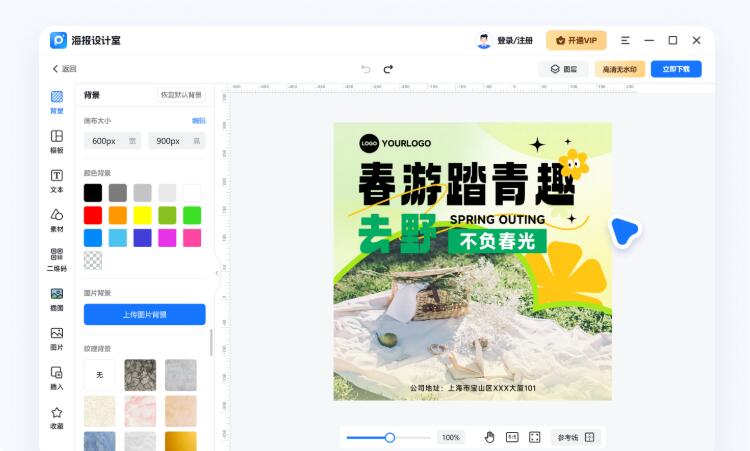Select the blue texture thumbnail
Screen dimensions: 750x451
click(99, 441)
